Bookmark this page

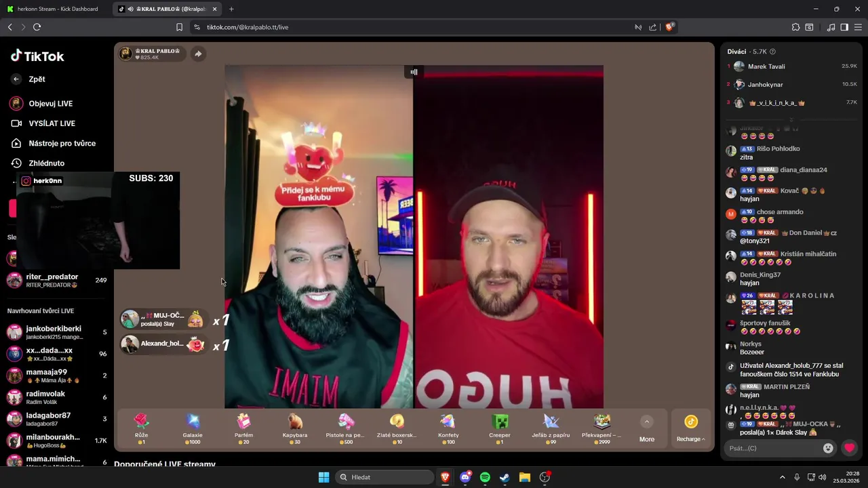click(x=179, y=27)
